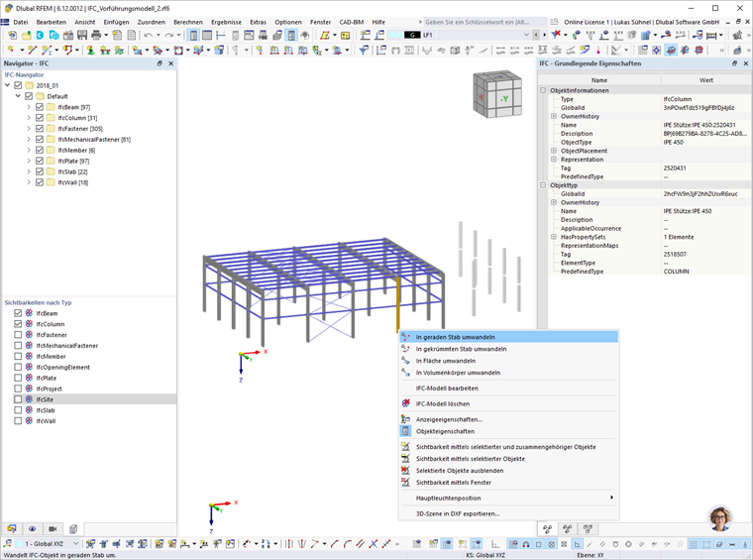Image resolution: width=753 pixels, height=560 pixels.
Task: Select Objekteigenschaften in context menu
Action: [509, 431]
